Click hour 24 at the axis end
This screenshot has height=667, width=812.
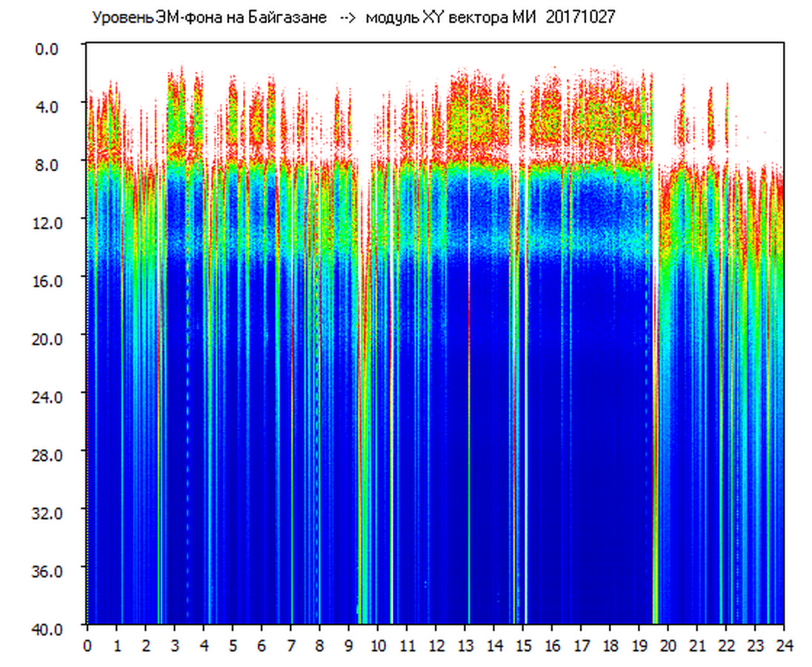tap(784, 646)
